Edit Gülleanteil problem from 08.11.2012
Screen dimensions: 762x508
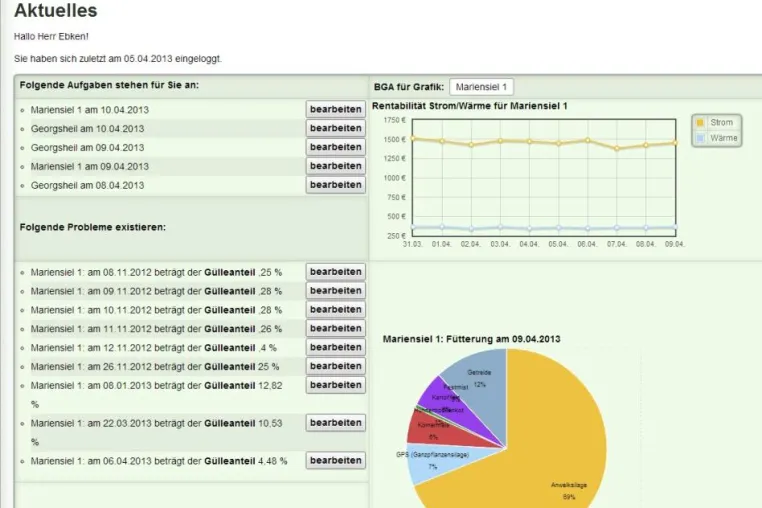click(x=336, y=272)
